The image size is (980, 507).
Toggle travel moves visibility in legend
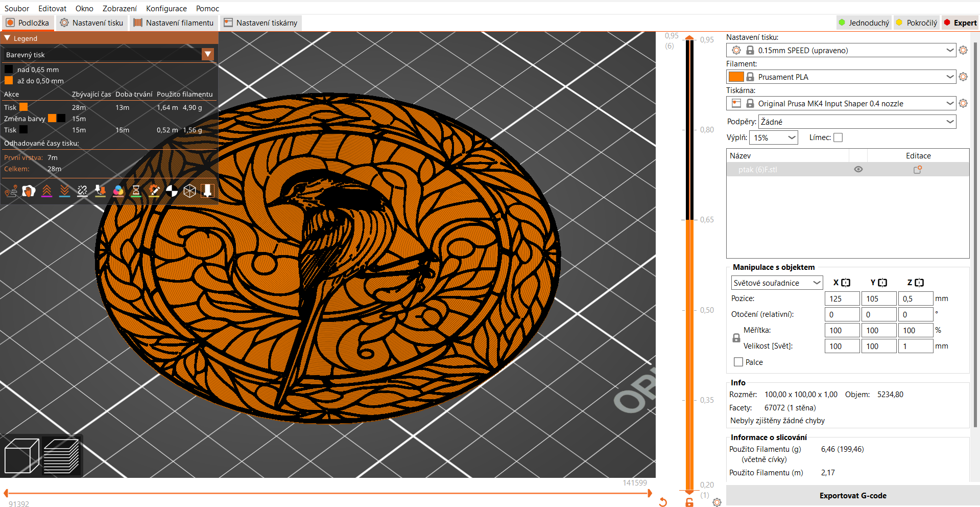click(x=11, y=191)
